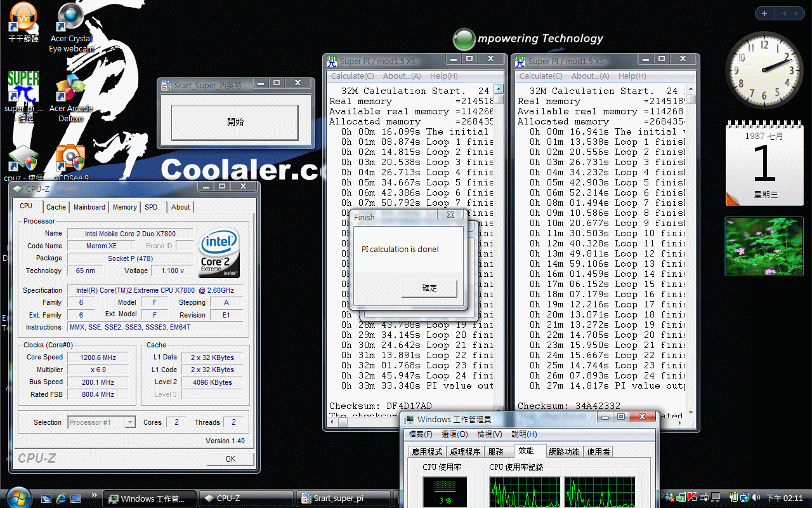This screenshot has width=812, height=508.
Task: Switch to 網路功能 tab in Task Manager
Action: [x=564, y=452]
